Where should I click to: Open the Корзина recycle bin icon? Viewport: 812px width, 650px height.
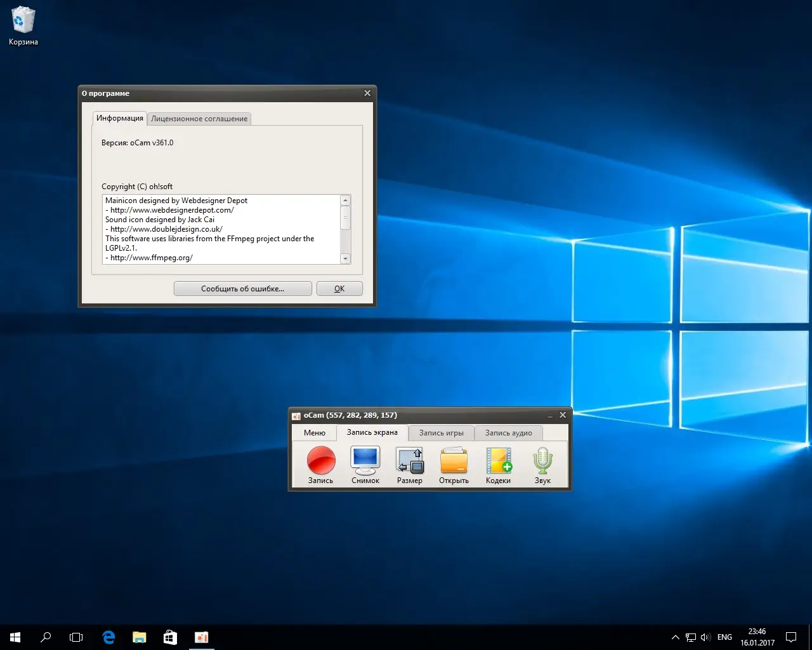tap(23, 27)
